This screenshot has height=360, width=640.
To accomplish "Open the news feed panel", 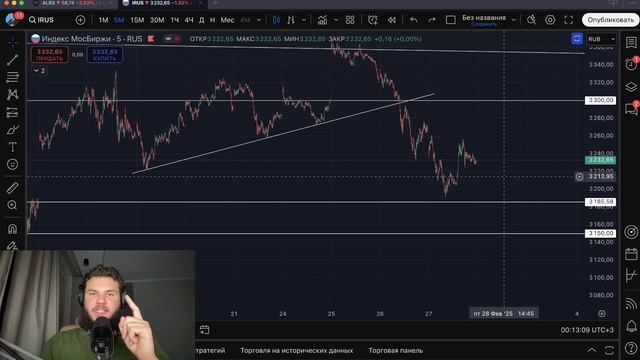I will 631,304.
